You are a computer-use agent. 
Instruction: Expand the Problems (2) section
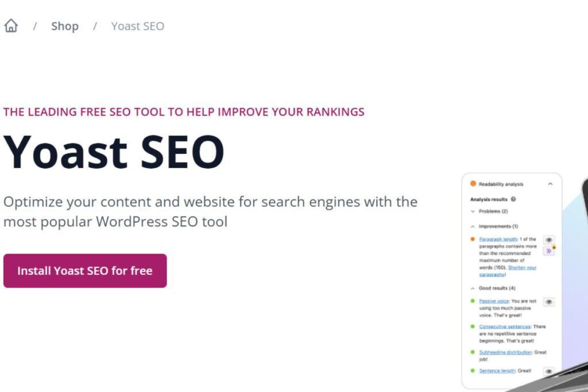pyautogui.click(x=472, y=210)
